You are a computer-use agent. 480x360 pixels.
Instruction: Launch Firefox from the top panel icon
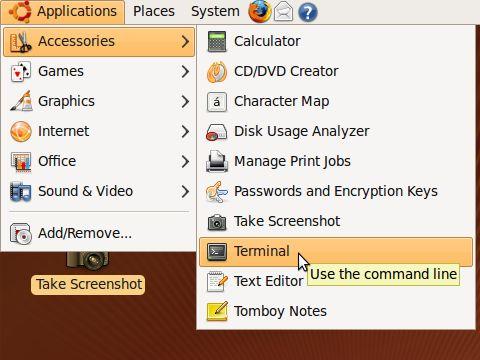(259, 11)
